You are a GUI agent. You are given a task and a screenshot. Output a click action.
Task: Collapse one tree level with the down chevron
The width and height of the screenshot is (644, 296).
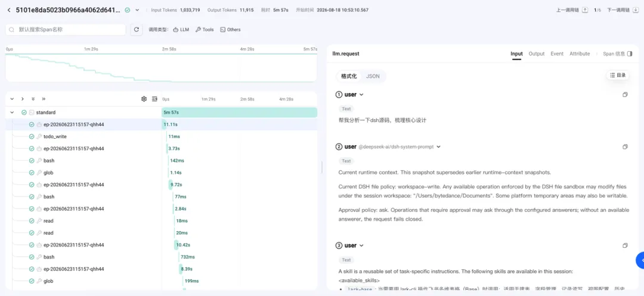click(12, 99)
